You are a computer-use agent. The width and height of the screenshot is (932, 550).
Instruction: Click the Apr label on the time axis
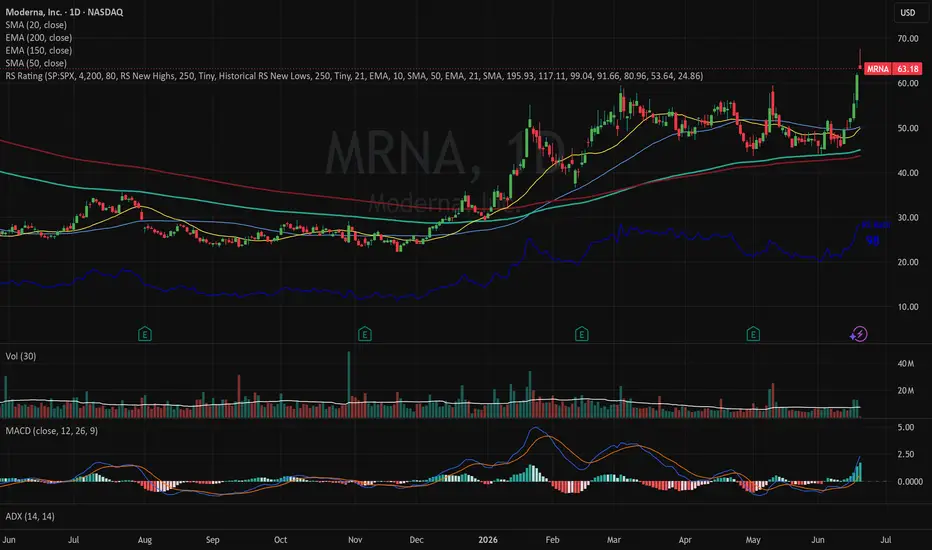(x=685, y=540)
